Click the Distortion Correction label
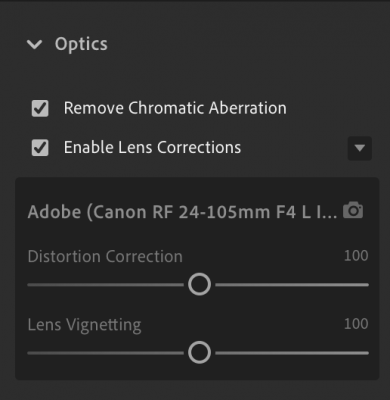The width and height of the screenshot is (390, 400). [105, 256]
